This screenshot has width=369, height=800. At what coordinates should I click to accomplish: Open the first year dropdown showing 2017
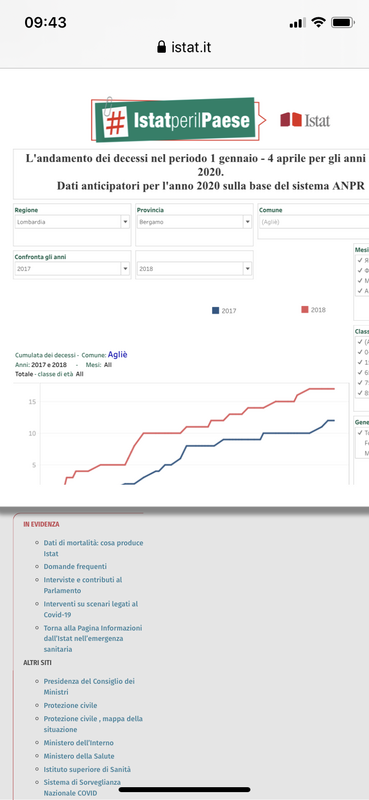coord(72,268)
